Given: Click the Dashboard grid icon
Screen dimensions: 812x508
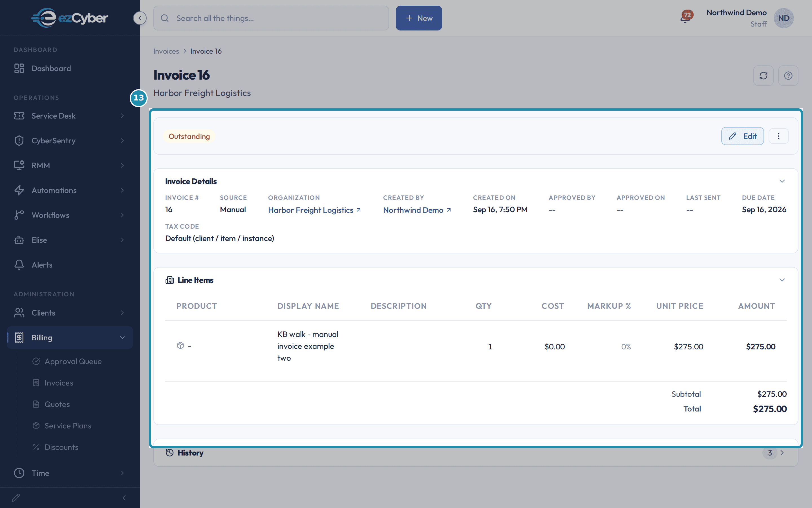Looking at the screenshot, I should point(19,68).
